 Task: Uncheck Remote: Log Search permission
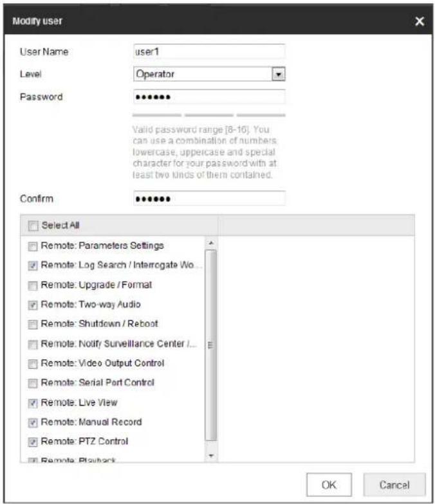click(x=32, y=265)
